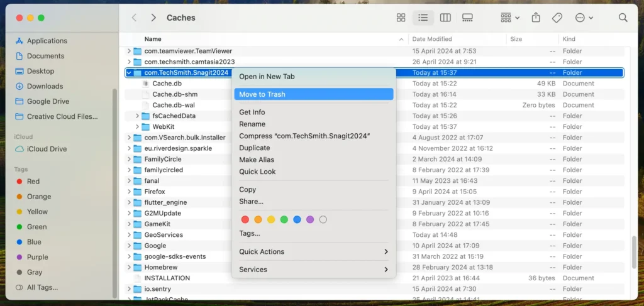Switch Finder to icon view
Image resolution: width=644 pixels, height=306 pixels.
click(401, 18)
